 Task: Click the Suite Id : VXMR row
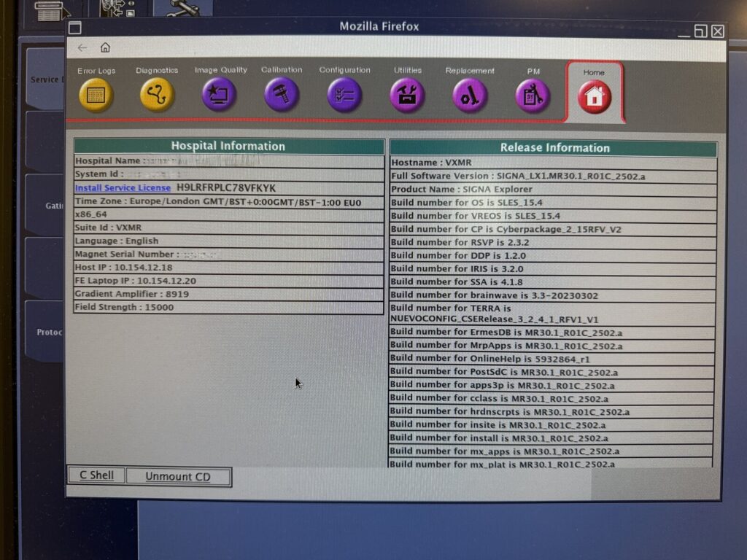coord(228,227)
